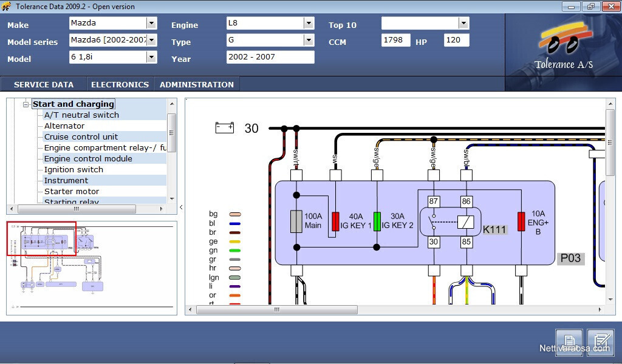622x364 pixels.
Task: Click the tree panel's scroll right arrow
Action: coord(161,209)
